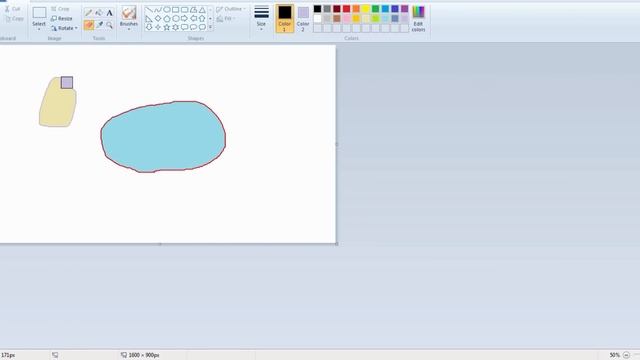This screenshot has width=640, height=360.
Task: Click the Shapes gallery scroll-up arrow
Action: [x=210, y=10]
